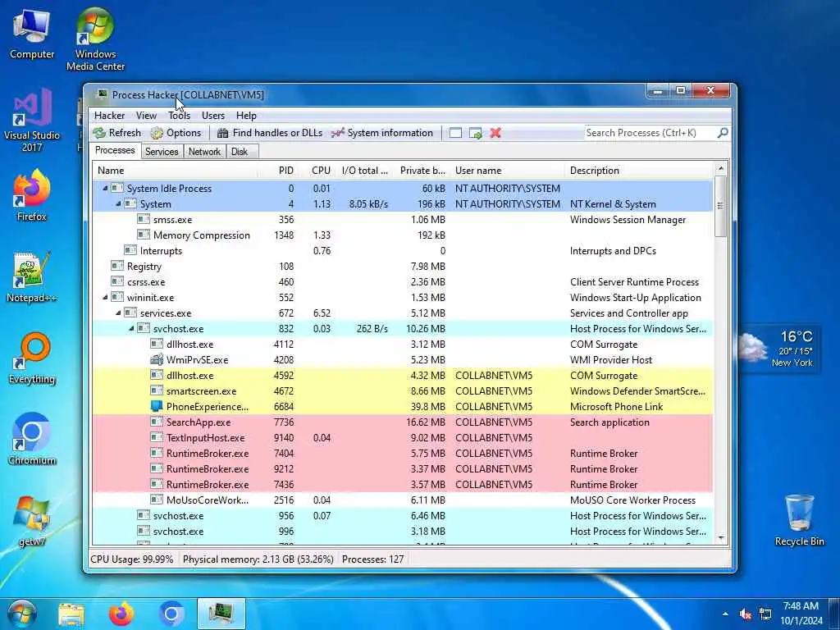
Task: Open the Hacker menu
Action: (109, 115)
